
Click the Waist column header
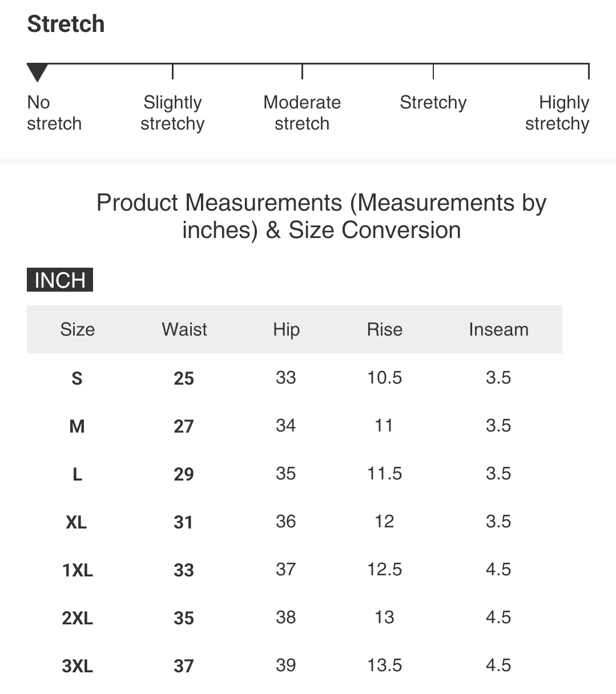coord(184,329)
